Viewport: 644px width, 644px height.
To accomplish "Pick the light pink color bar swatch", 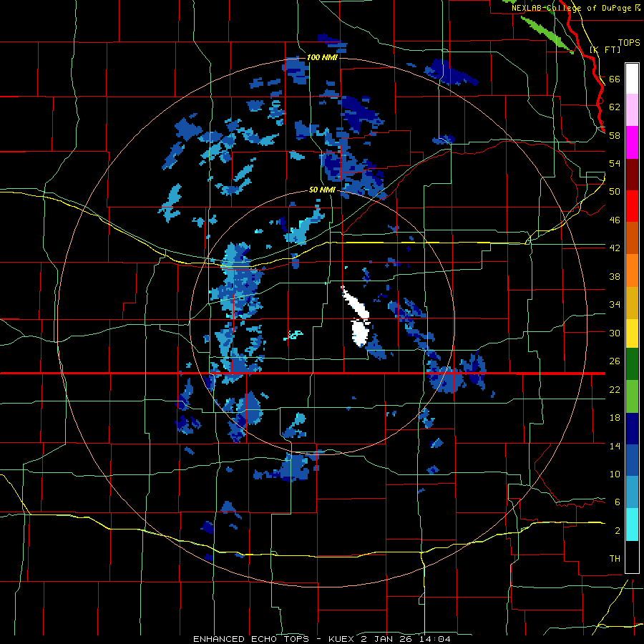I will pos(632,109).
